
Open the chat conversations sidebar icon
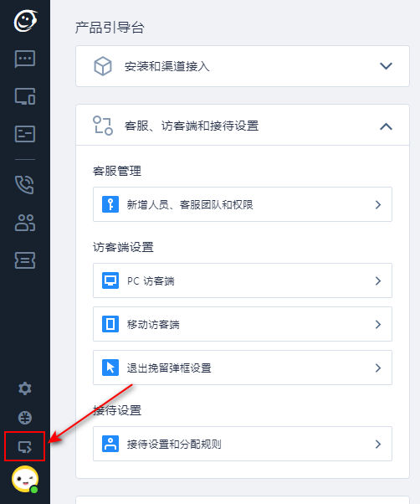coord(25,59)
